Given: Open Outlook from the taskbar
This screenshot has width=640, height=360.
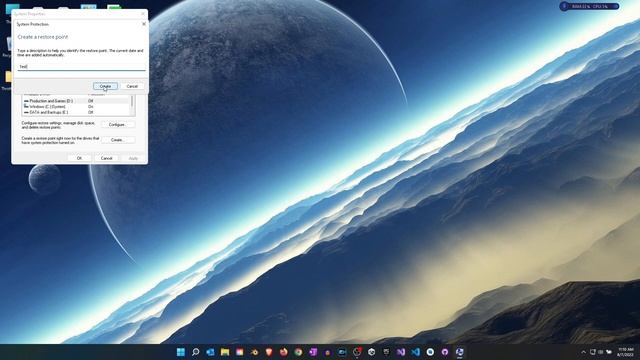Looking at the screenshot, I should (x=210, y=352).
